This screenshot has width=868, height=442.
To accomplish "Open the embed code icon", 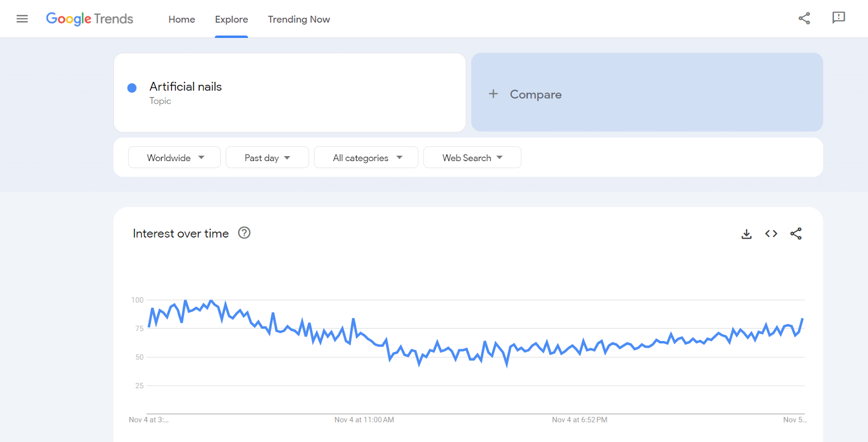I will tap(771, 234).
